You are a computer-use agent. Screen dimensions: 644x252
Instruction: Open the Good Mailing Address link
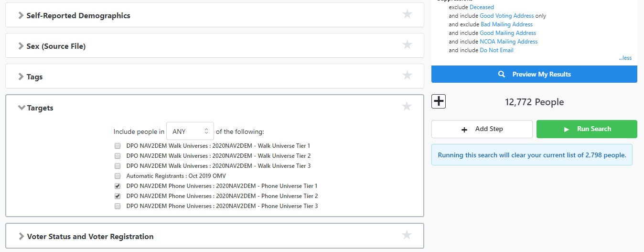[x=508, y=33]
